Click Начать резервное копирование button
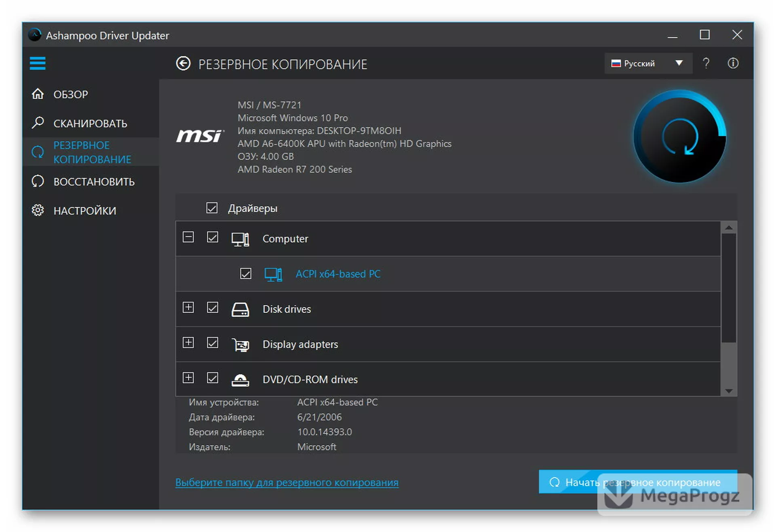Image resolution: width=776 pixels, height=532 pixels. (x=638, y=482)
